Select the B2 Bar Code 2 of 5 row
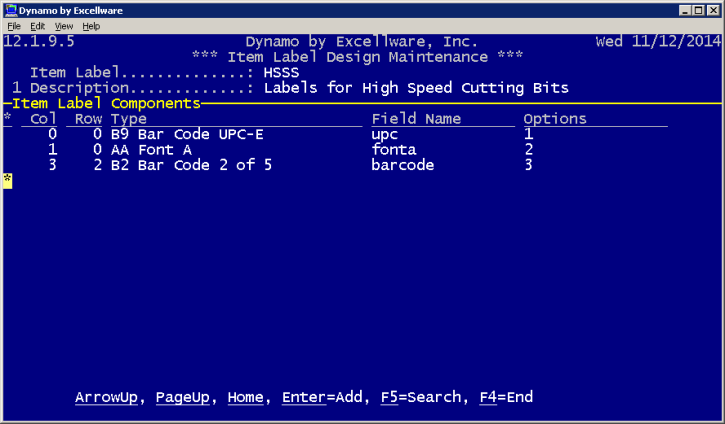 pyautogui.click(x=335, y=165)
